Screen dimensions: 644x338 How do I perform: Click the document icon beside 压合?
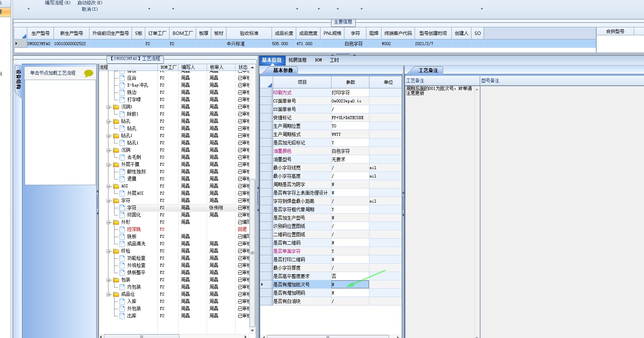pyautogui.click(x=122, y=78)
